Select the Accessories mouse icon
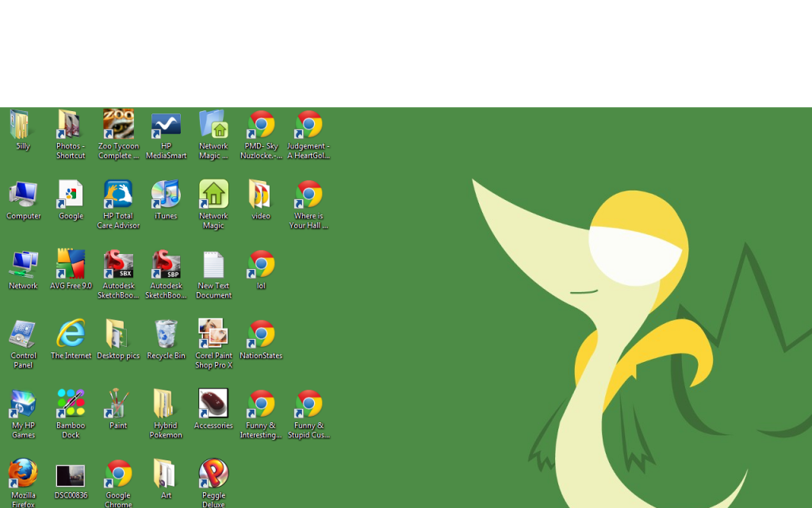Viewport: 812px width, 508px height. (213, 404)
